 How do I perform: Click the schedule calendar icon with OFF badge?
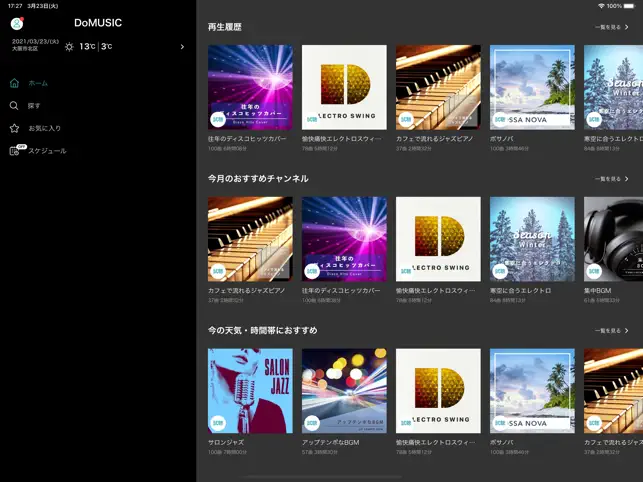(x=16, y=150)
